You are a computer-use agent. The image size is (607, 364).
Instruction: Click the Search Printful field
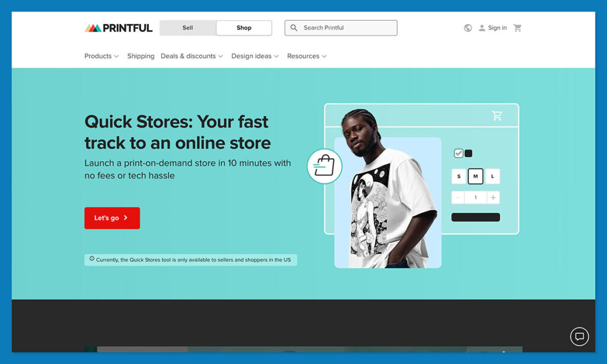pyautogui.click(x=341, y=28)
